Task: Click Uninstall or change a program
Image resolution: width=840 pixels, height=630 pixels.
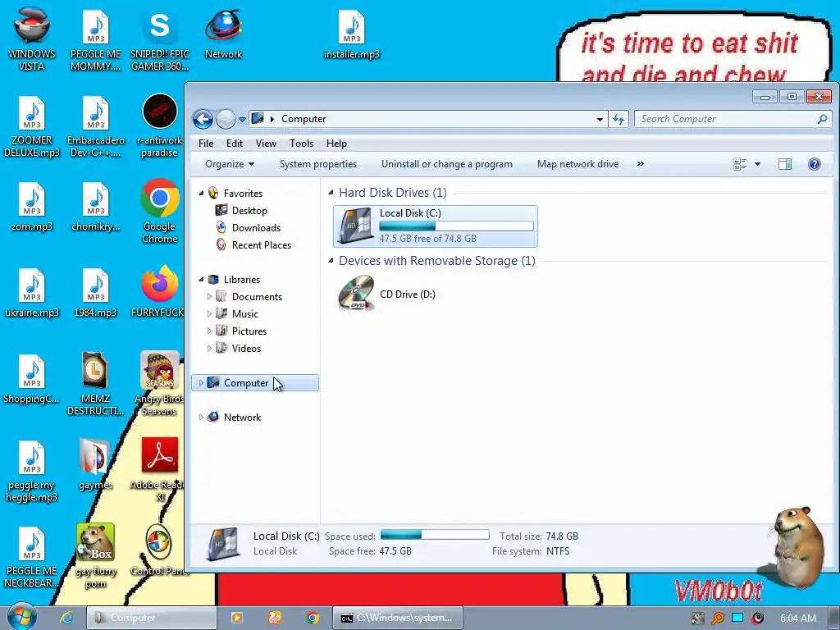Action: tap(447, 164)
